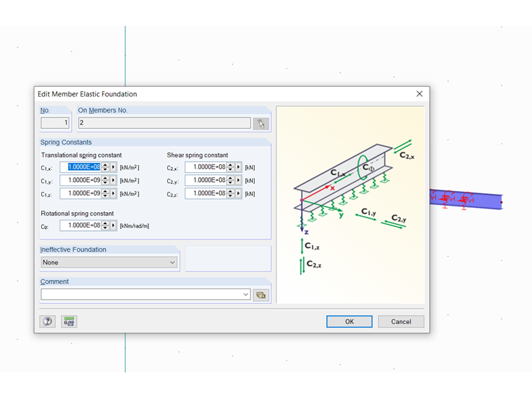Open the arrow menu next to C1,y
Viewport: 532px width, 399px height.
[113, 180]
